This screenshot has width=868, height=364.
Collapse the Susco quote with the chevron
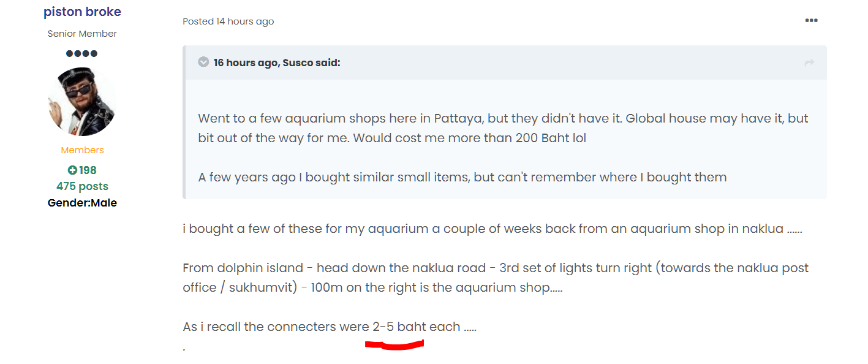(x=203, y=63)
